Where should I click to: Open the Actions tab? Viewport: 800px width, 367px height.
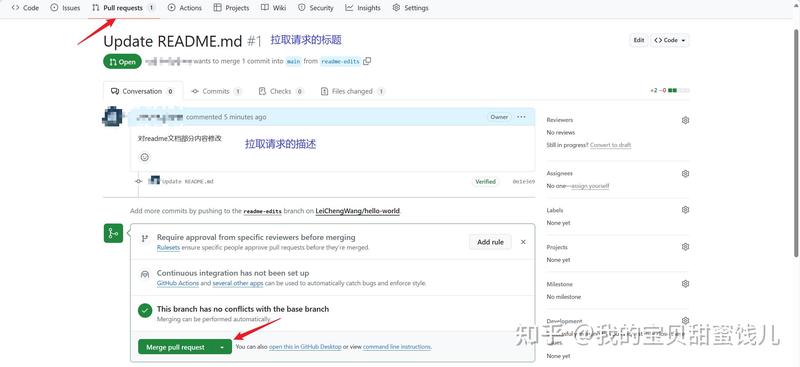click(x=185, y=8)
